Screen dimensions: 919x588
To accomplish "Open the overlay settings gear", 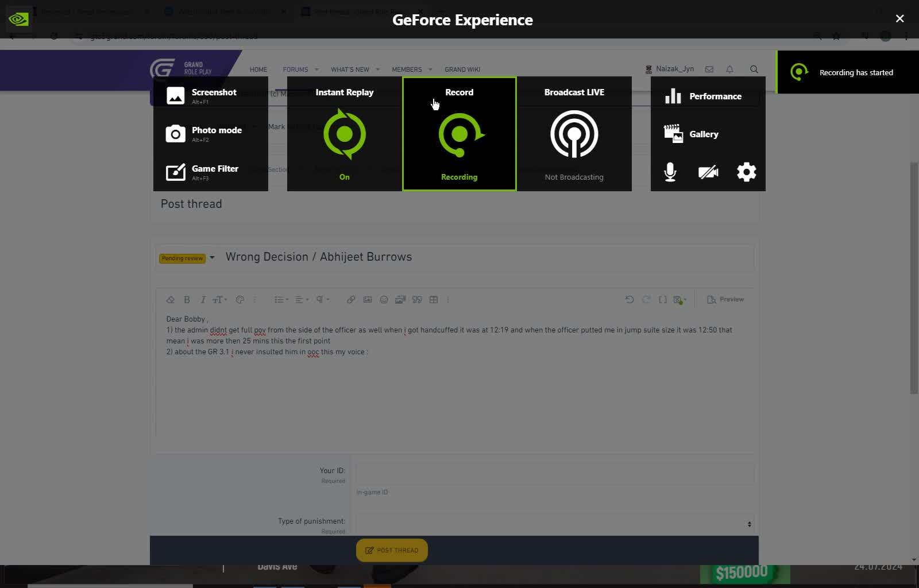I will 746,172.
